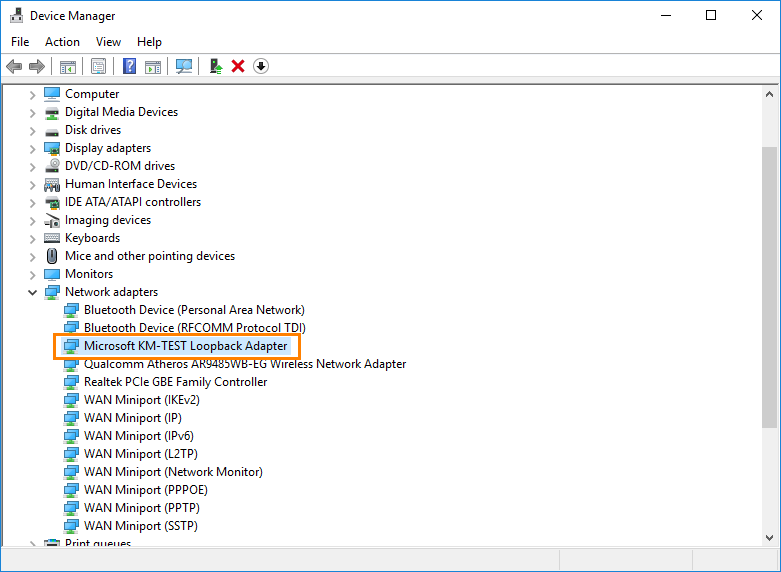Expand the DVD/CD-ROM drives node
This screenshot has height=572, width=781.
pos(32,166)
